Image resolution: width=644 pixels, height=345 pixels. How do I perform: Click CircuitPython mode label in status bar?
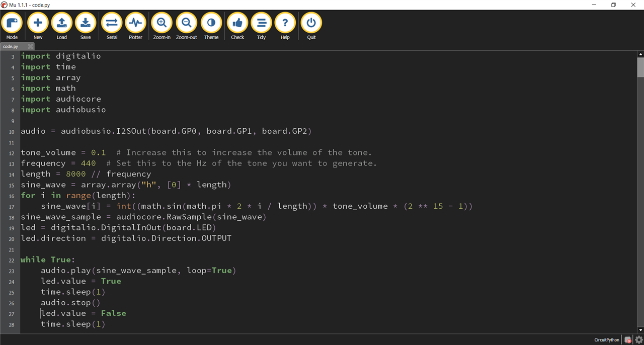[607, 340]
